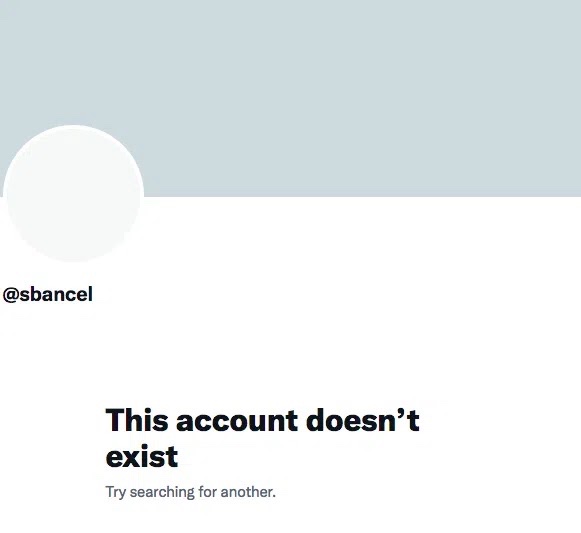The image size is (581, 533).
Task: Click the word 'exist' in the heading
Action: point(142,456)
